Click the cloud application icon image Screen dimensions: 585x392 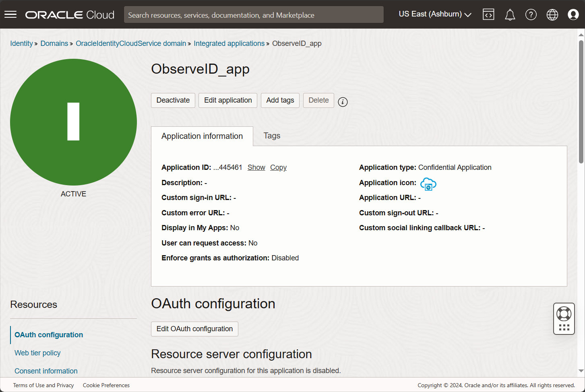coord(428,184)
